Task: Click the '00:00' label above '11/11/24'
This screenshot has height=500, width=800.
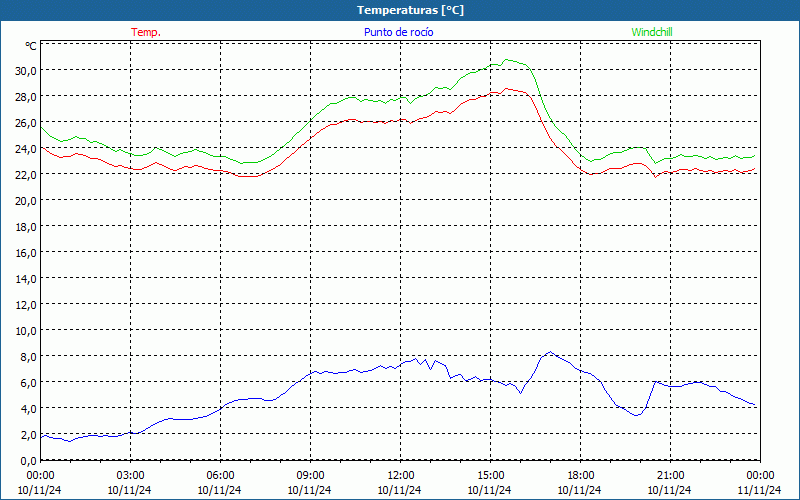Action: [760, 476]
